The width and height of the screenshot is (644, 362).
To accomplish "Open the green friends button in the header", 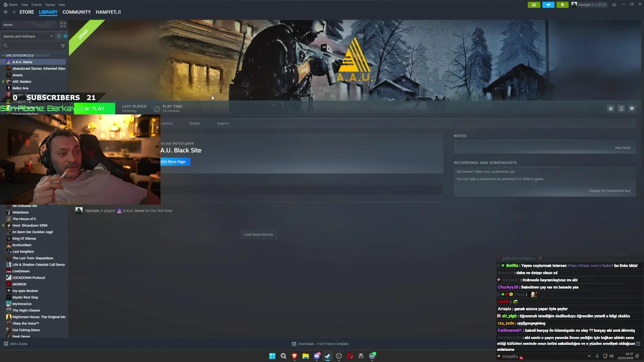I will click(534, 5).
